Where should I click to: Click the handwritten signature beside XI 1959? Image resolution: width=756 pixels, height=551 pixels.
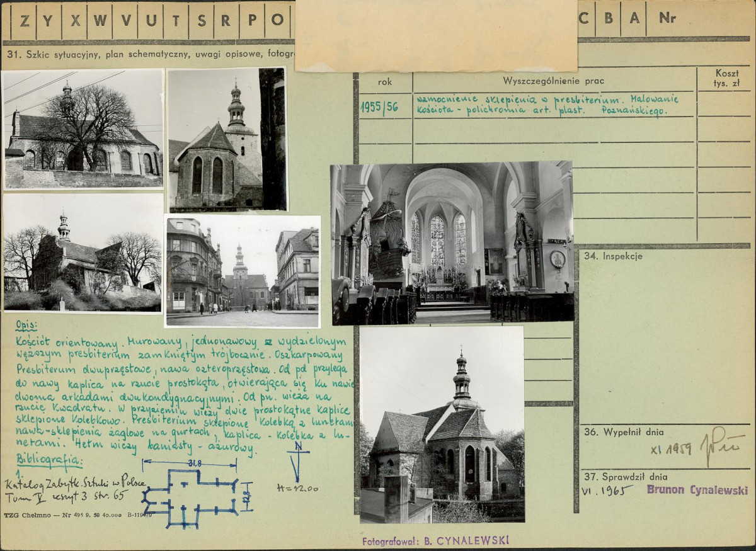tap(721, 446)
